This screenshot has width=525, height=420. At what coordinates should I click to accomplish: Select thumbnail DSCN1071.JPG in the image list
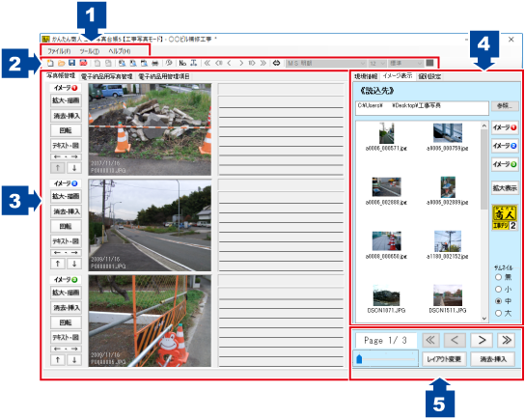[386, 299]
